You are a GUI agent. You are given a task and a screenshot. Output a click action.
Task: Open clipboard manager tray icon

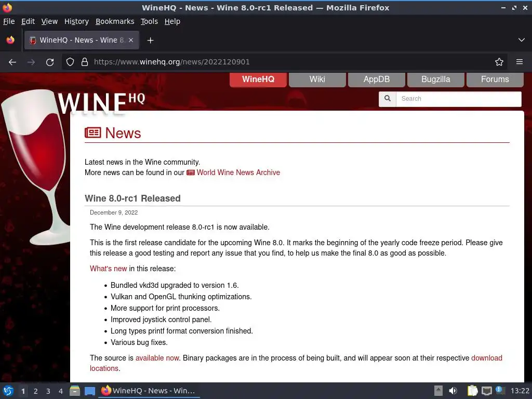coord(472,391)
